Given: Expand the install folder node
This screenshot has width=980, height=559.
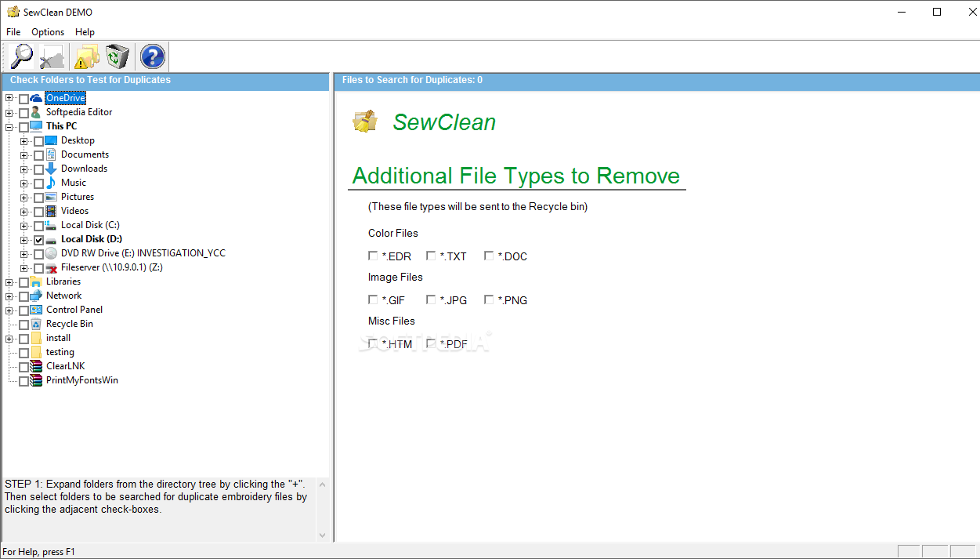Looking at the screenshot, I should pos(9,338).
